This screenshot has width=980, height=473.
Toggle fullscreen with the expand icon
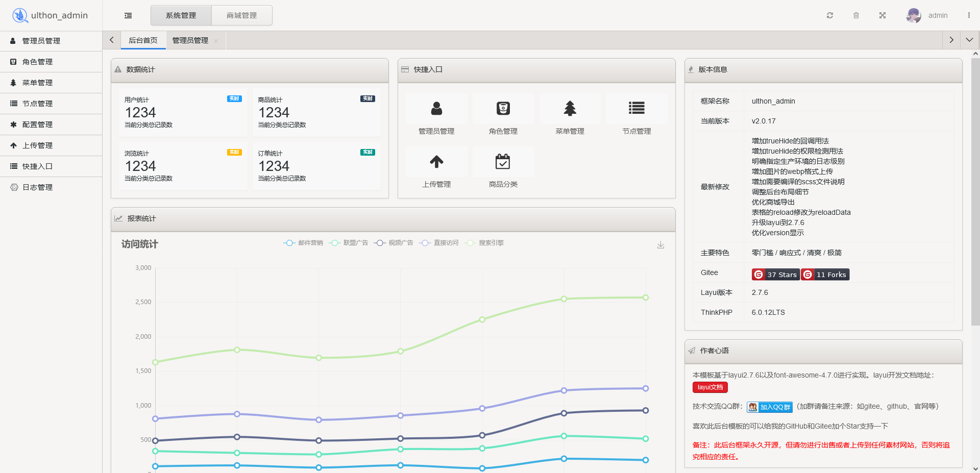[883, 15]
